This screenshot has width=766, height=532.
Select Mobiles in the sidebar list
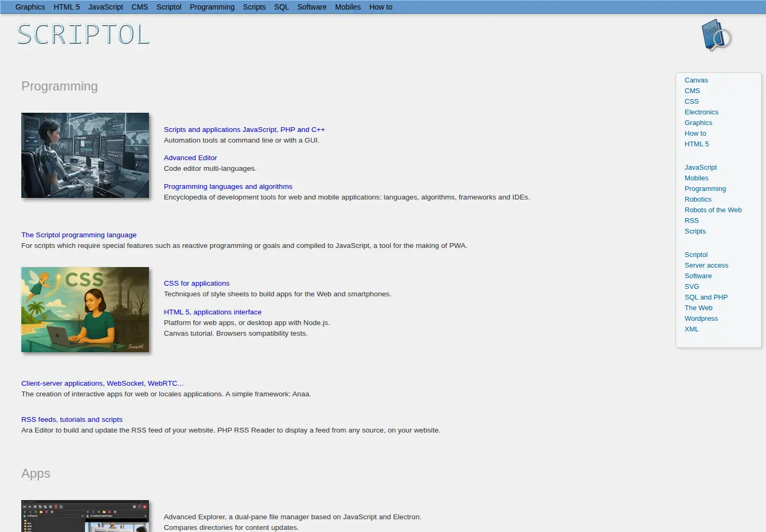coord(696,178)
